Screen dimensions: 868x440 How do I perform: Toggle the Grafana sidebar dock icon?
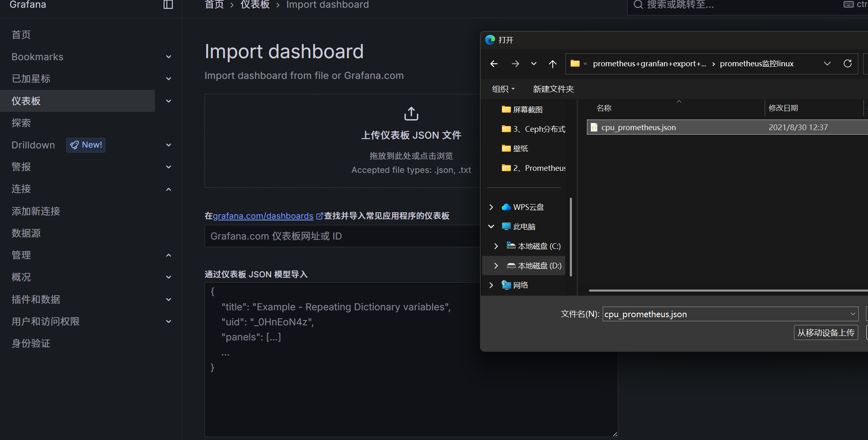point(168,5)
